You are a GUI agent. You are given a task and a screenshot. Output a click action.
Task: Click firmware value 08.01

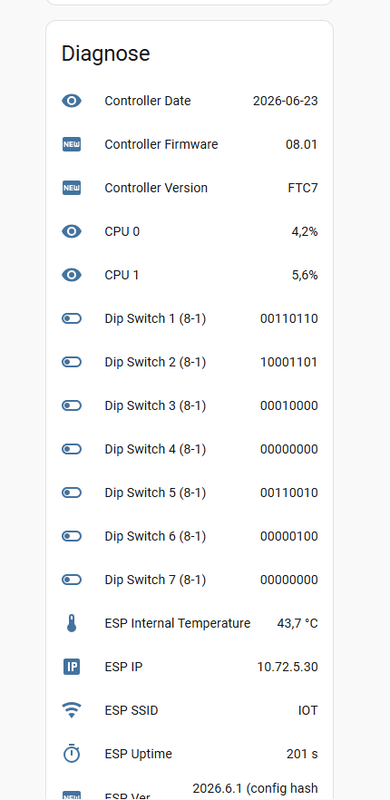(x=302, y=144)
